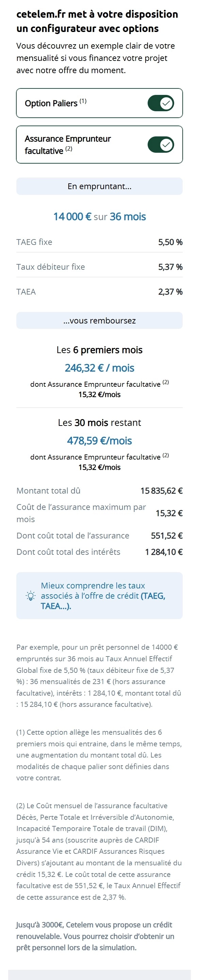Click footnote (1) on Option Paliers
The image size is (199, 980).
[x=83, y=101]
